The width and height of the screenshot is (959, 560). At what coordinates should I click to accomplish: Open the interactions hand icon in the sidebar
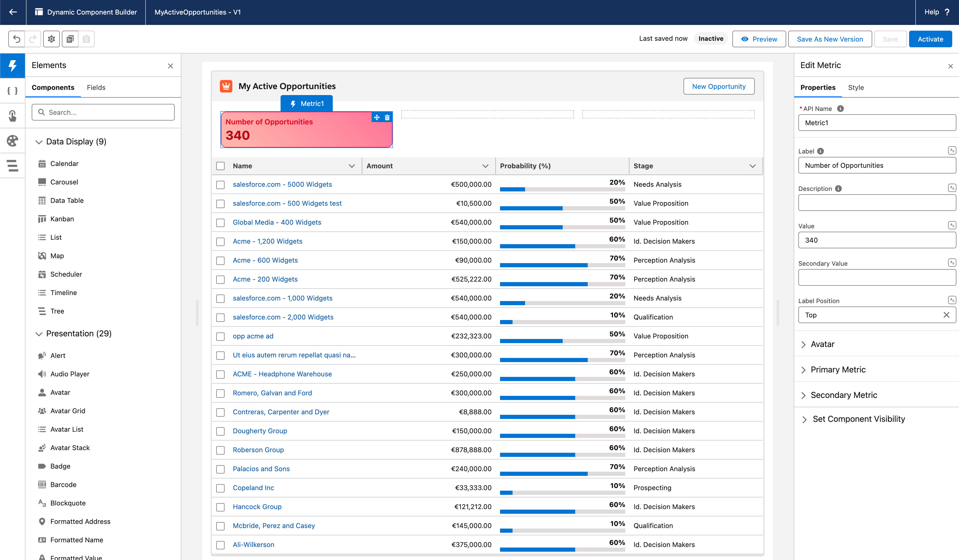coord(12,116)
